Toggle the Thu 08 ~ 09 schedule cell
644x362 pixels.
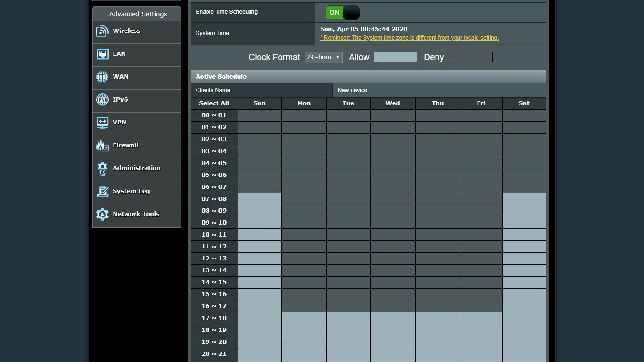coord(437,211)
